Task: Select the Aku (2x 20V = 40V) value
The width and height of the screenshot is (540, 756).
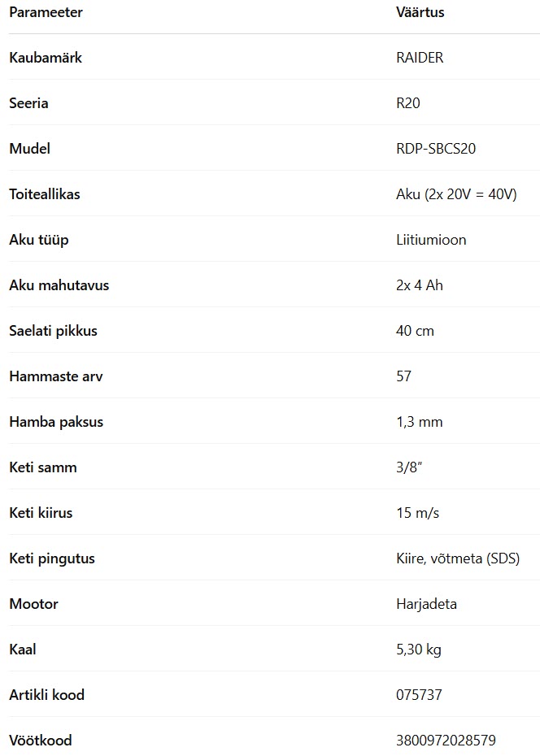Action: (456, 193)
